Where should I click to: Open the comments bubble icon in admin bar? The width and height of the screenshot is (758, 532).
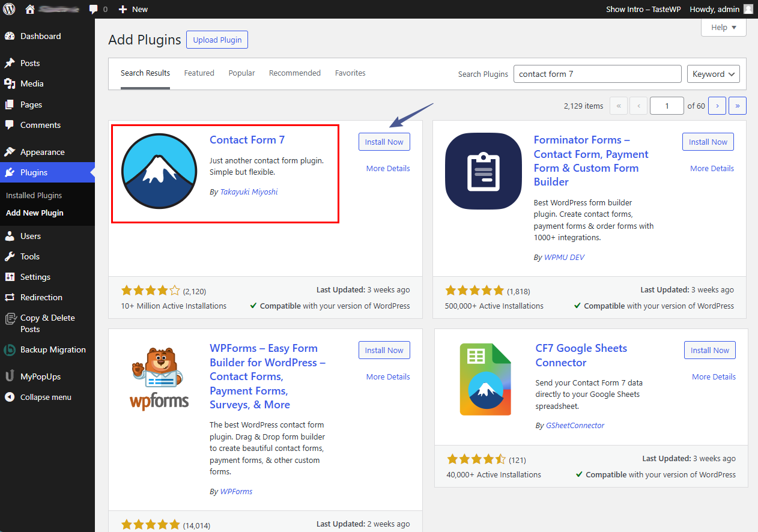(x=94, y=9)
